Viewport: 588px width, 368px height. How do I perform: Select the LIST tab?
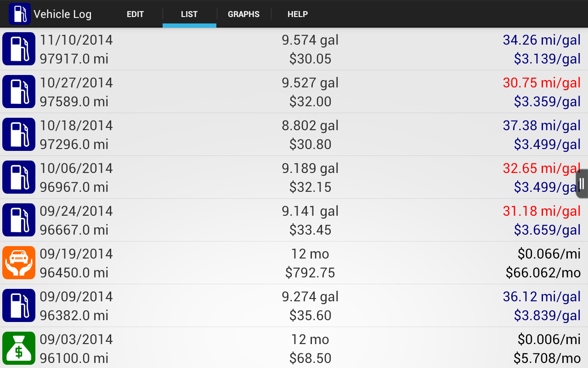click(189, 14)
